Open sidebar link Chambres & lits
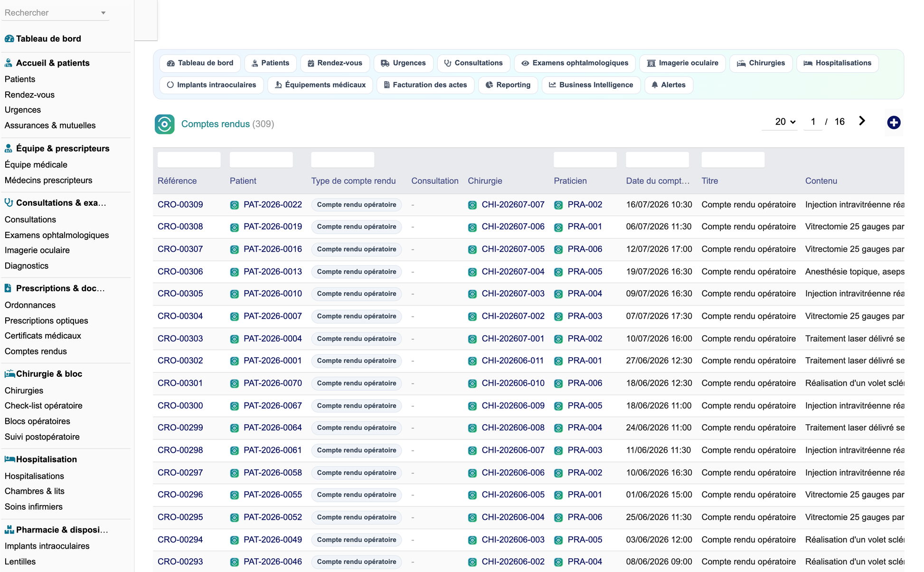 (34, 491)
